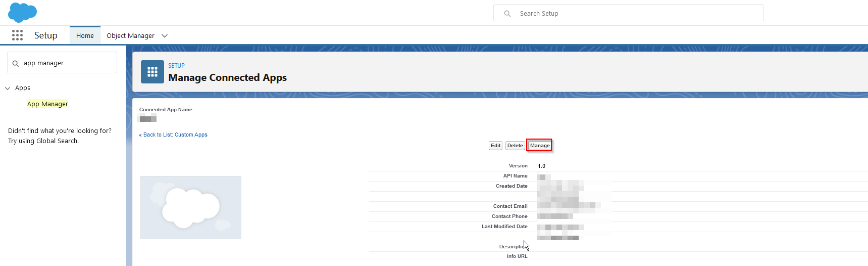Collapse the Apps tree section
This screenshot has width=868, height=266.
point(8,88)
